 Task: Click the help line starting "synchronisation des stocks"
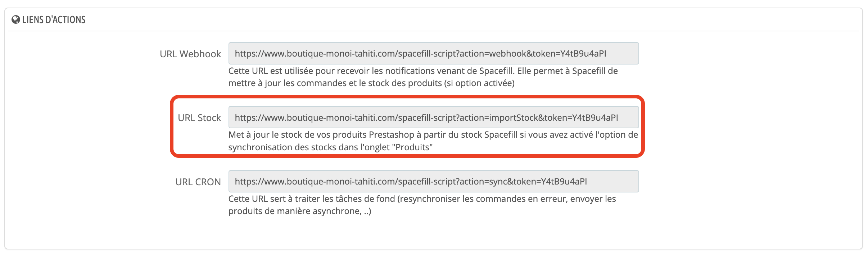point(330,147)
